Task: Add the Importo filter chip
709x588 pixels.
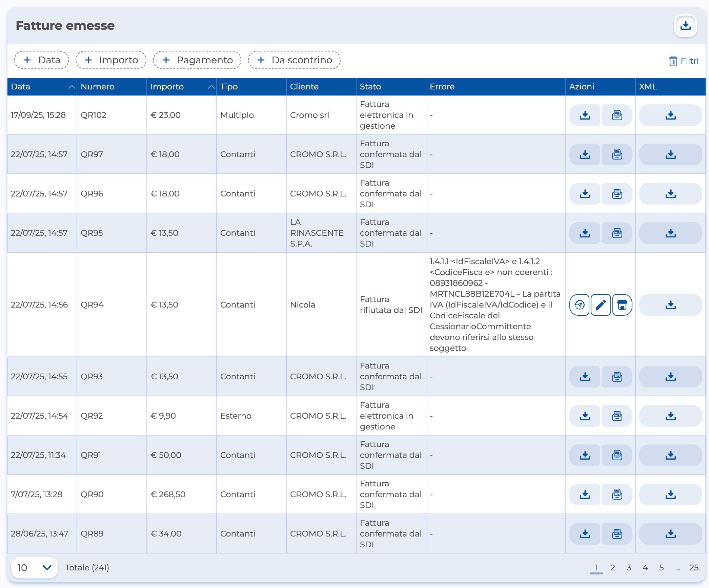Action: tap(111, 60)
